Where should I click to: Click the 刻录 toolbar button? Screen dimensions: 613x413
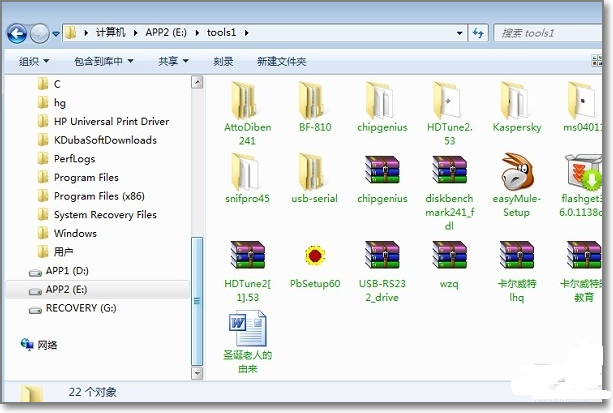223,61
